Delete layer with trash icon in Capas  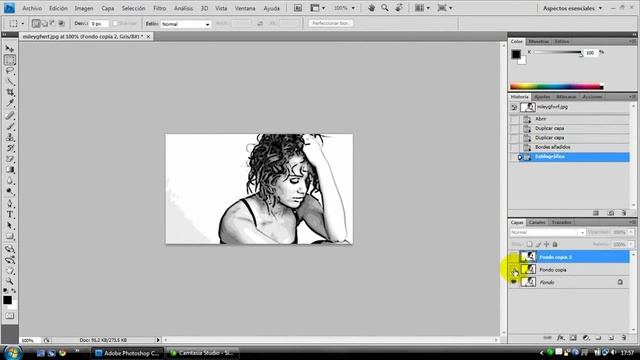[x=624, y=338]
